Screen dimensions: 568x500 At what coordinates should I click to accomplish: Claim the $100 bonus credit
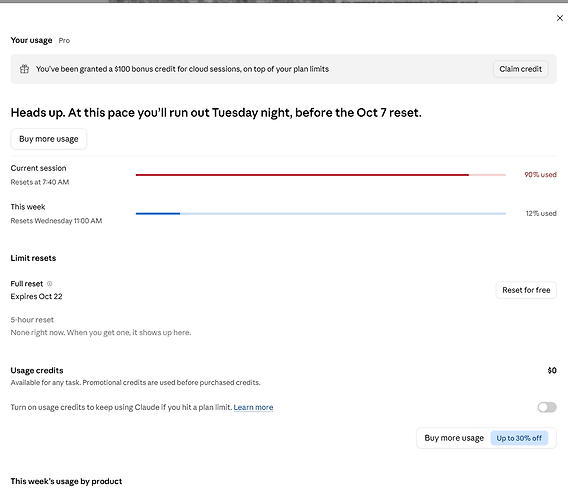pos(520,69)
